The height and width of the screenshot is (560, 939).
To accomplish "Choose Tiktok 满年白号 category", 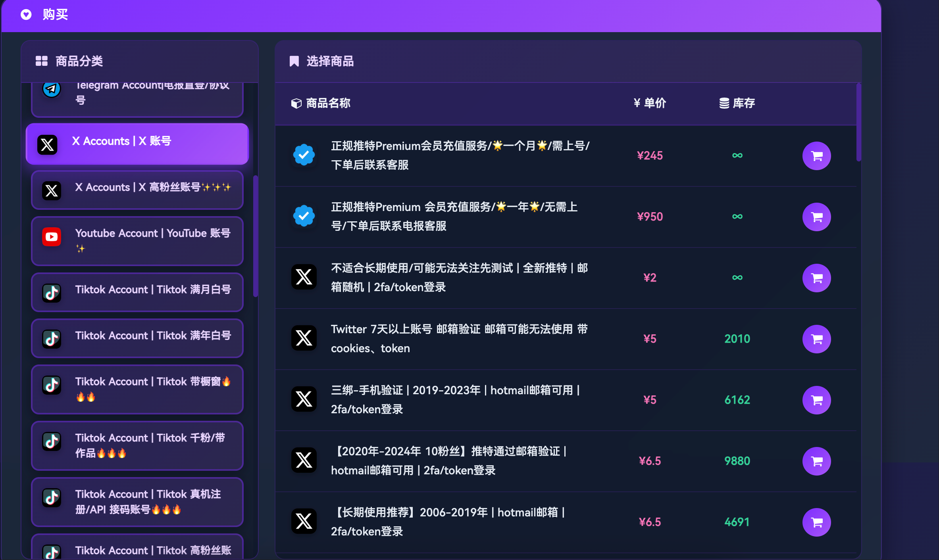I will pyautogui.click(x=137, y=338).
